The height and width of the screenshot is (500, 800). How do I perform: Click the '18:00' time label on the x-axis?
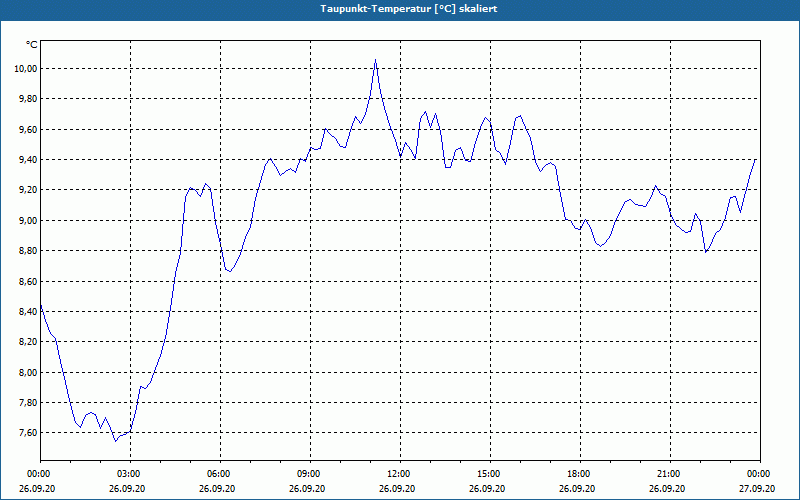[x=581, y=474]
